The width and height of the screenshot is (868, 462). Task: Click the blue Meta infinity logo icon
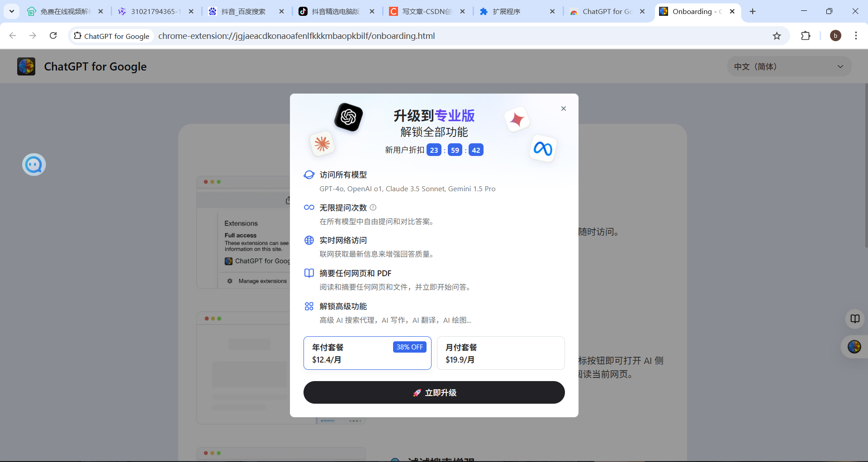(x=542, y=148)
